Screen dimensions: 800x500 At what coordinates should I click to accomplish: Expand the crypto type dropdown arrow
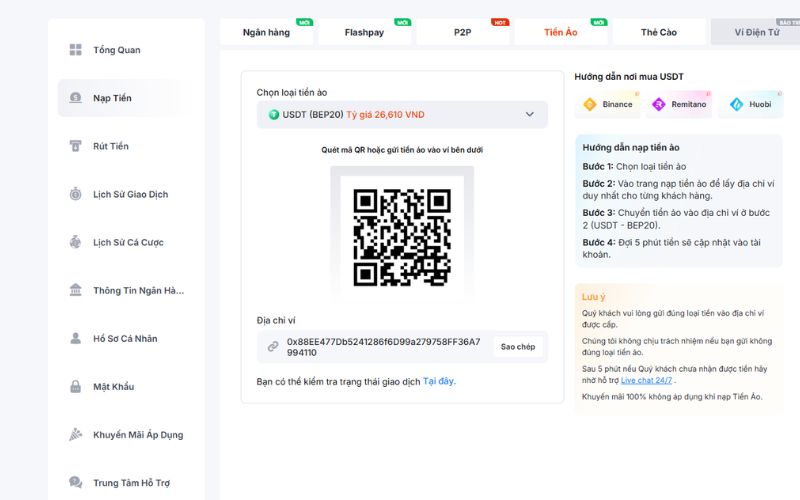(x=530, y=114)
